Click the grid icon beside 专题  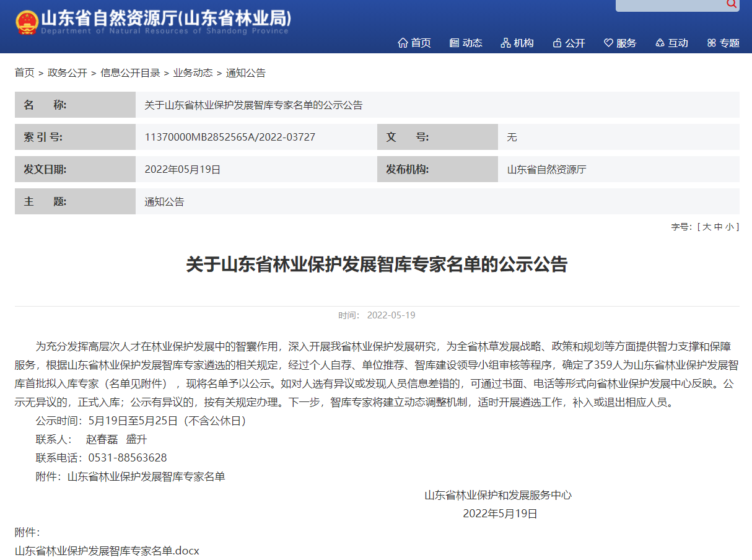(711, 43)
